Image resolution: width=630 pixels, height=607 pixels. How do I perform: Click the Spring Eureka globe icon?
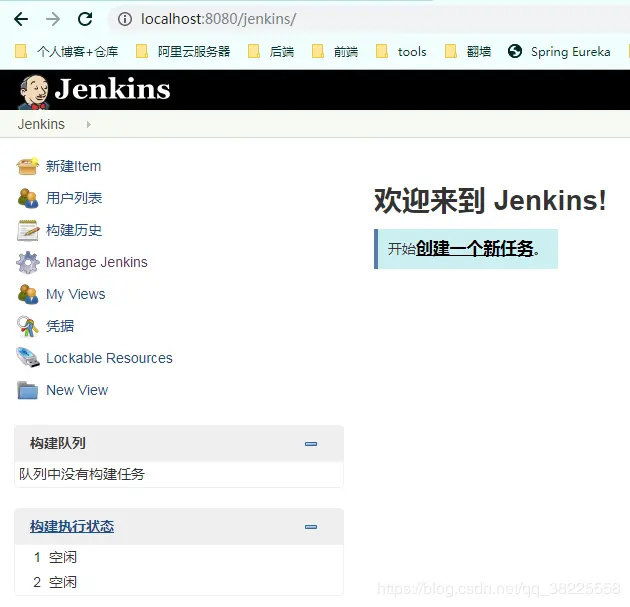[515, 51]
